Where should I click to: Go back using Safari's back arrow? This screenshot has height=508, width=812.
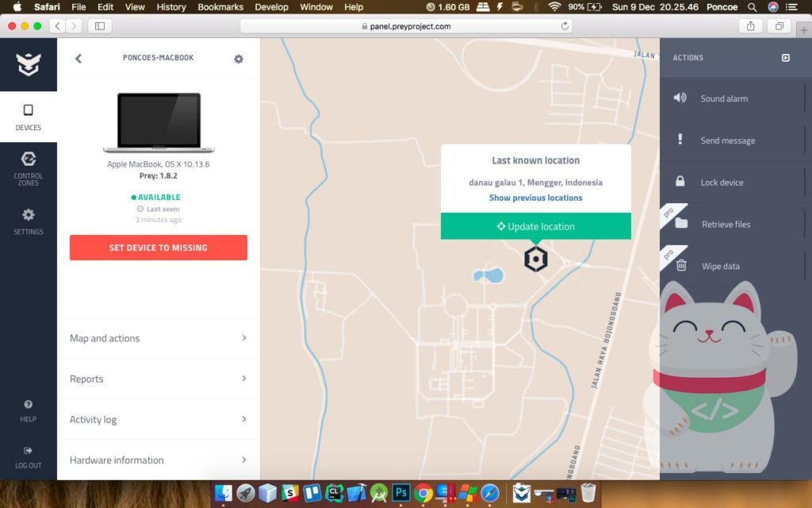click(x=57, y=26)
